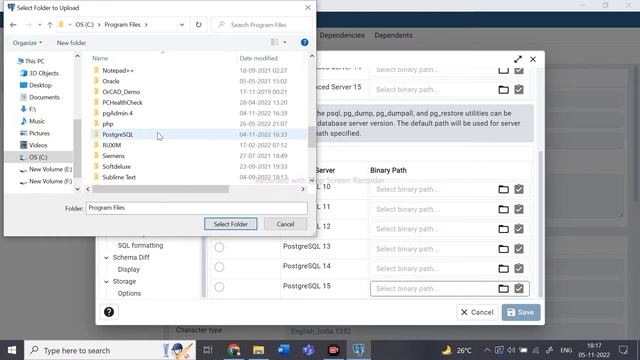
Task: Select the pgAdmin 4 folder
Action: (x=117, y=113)
